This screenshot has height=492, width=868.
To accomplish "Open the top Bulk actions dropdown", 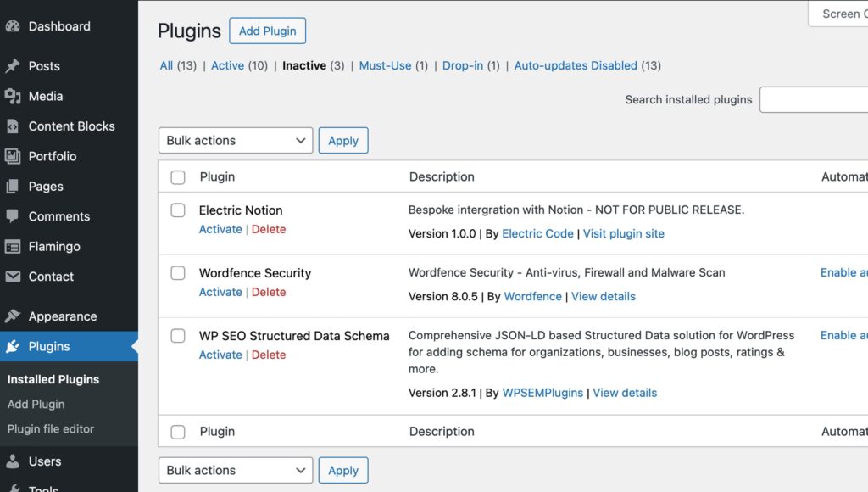I will pyautogui.click(x=236, y=141).
